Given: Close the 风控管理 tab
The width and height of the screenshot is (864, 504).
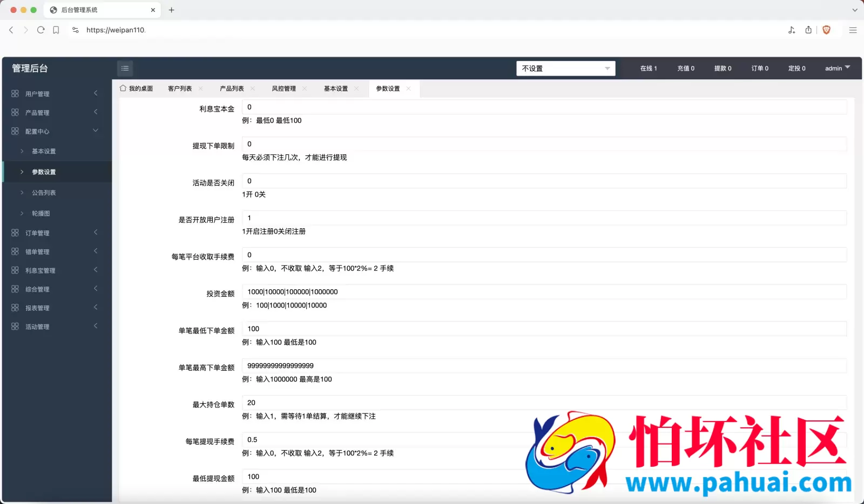Looking at the screenshot, I should (x=305, y=88).
